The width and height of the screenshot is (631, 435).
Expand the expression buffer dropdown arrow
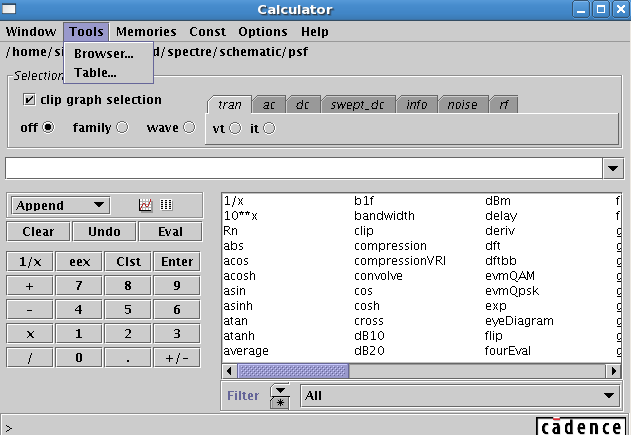coord(613,169)
